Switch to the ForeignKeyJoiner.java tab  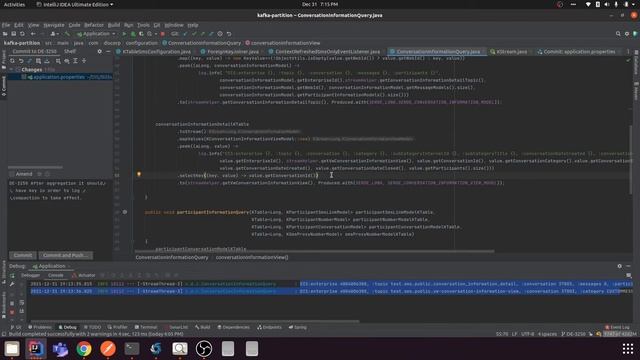[232, 52]
